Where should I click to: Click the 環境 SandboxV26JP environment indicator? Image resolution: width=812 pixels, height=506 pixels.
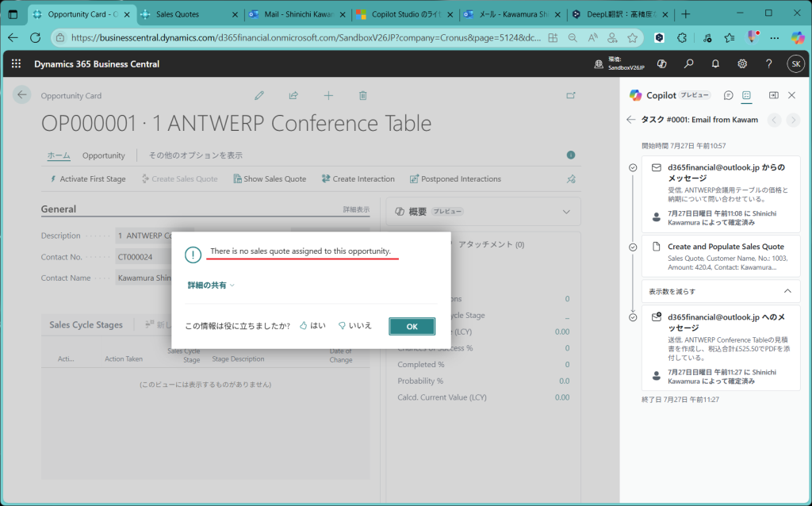(x=619, y=63)
